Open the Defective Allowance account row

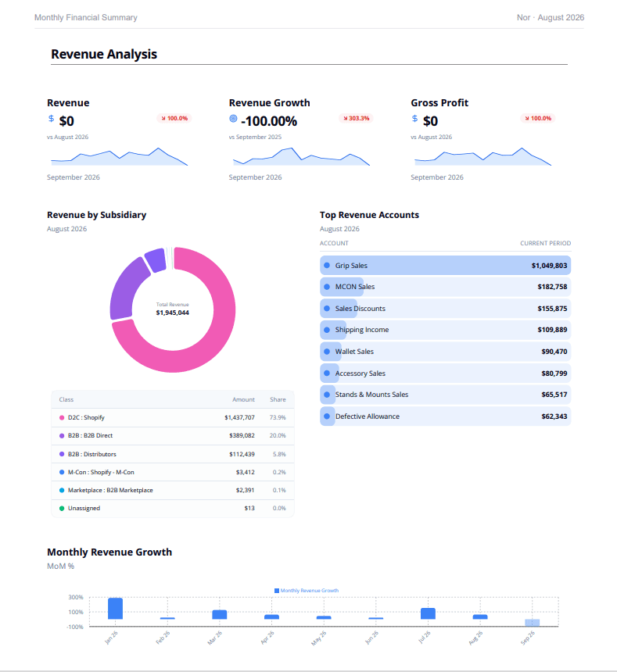tap(446, 416)
